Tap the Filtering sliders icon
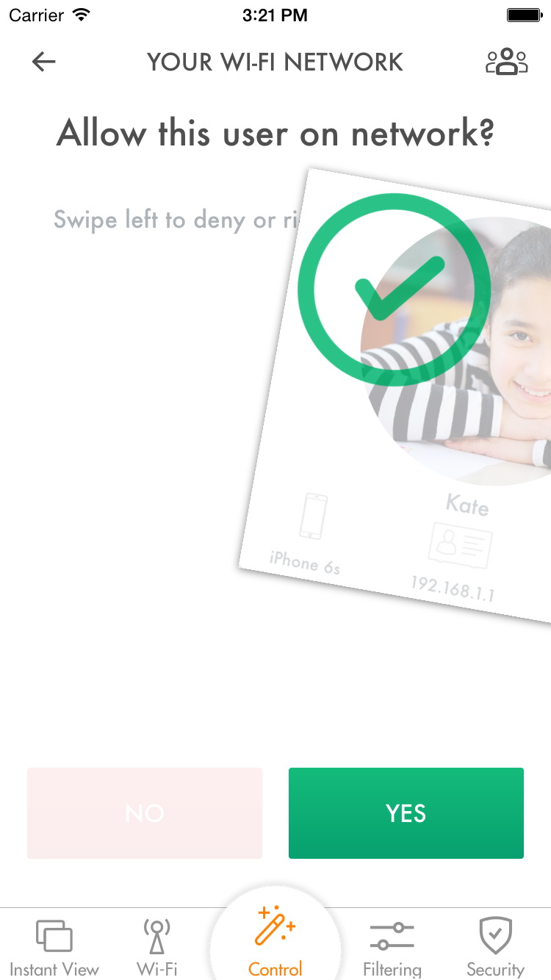This screenshot has height=980, width=551. [392, 936]
